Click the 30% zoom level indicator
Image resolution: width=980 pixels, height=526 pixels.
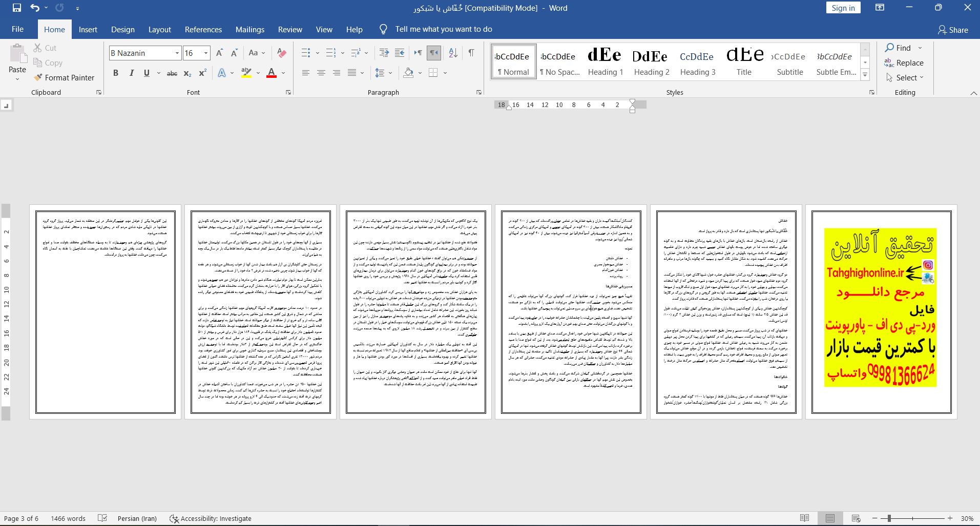tap(967, 518)
